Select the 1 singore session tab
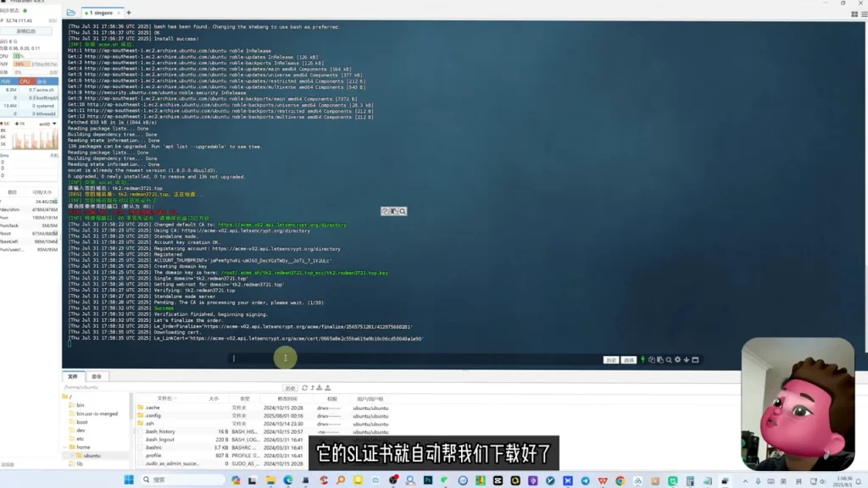The width and height of the screenshot is (868, 488). coord(102,13)
